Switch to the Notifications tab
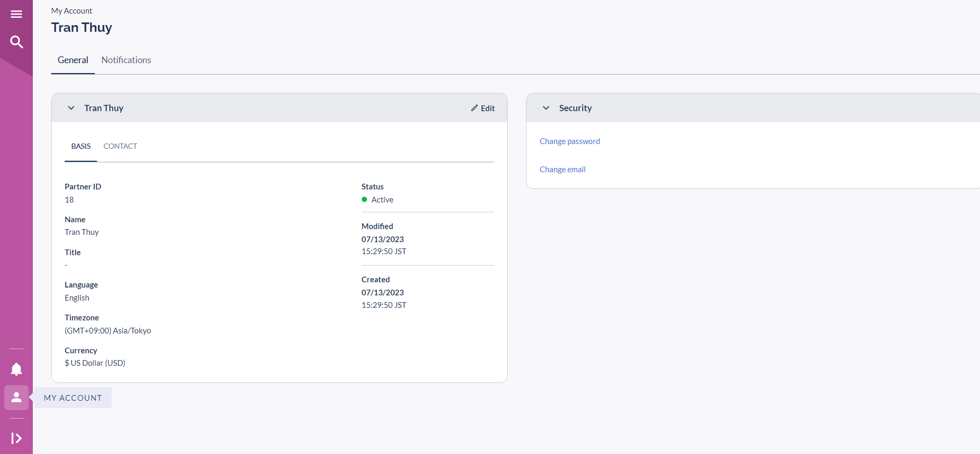The height and width of the screenshot is (454, 980). [126, 60]
